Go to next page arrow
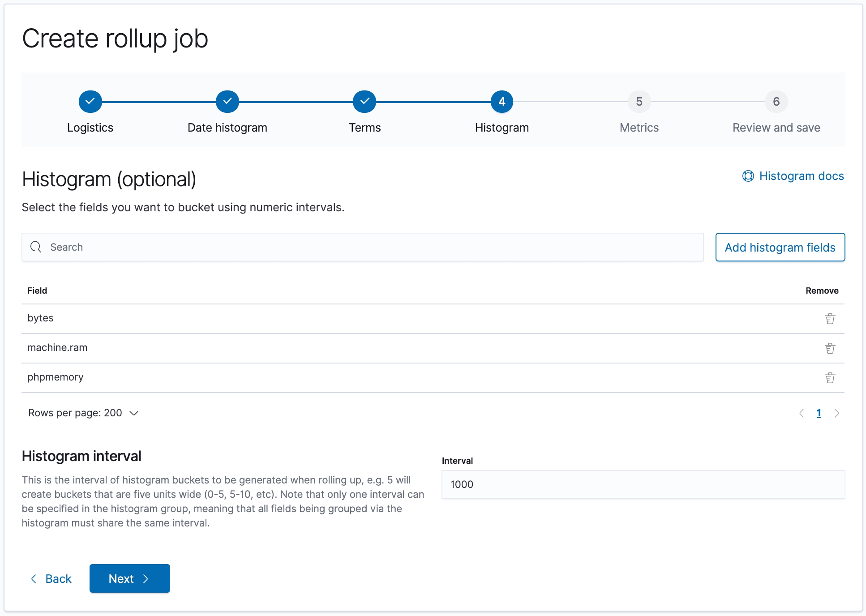The width and height of the screenshot is (866, 616). tap(836, 413)
